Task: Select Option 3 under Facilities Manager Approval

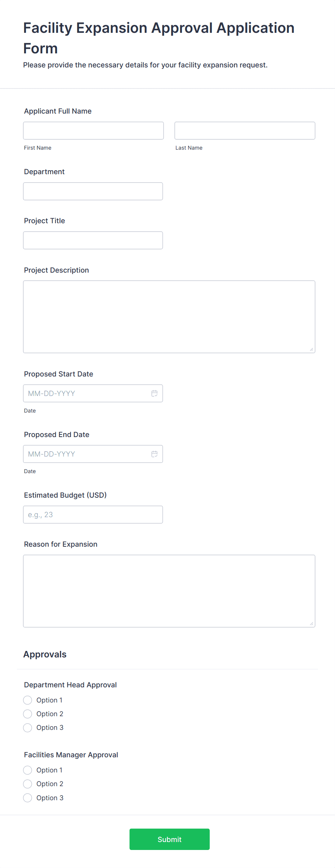Action: (x=27, y=797)
